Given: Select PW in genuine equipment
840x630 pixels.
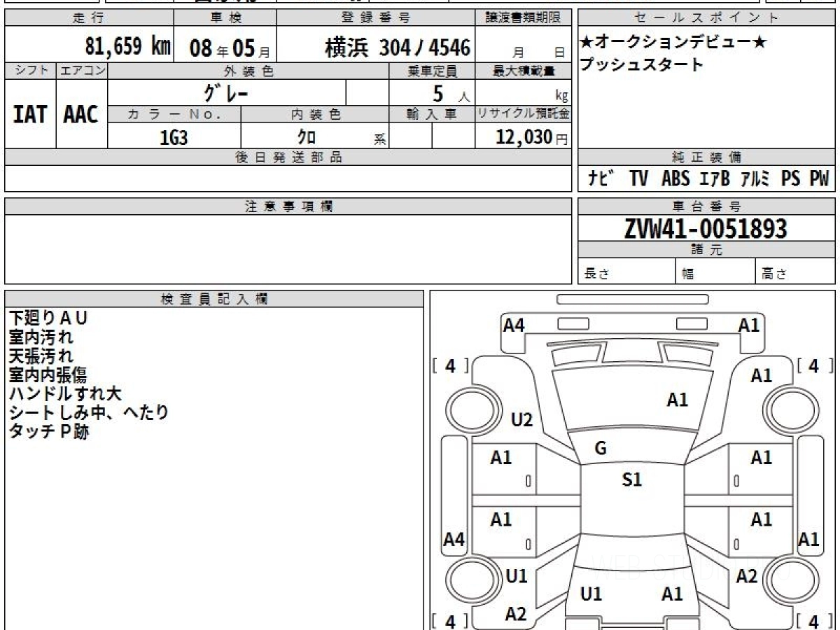Looking at the screenshot, I should click(819, 179).
